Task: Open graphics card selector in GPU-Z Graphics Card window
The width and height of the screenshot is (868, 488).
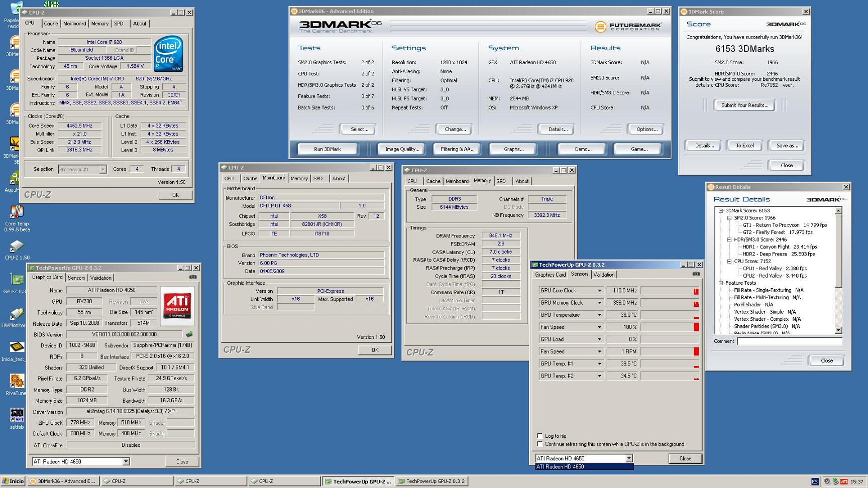Action: coord(126,461)
